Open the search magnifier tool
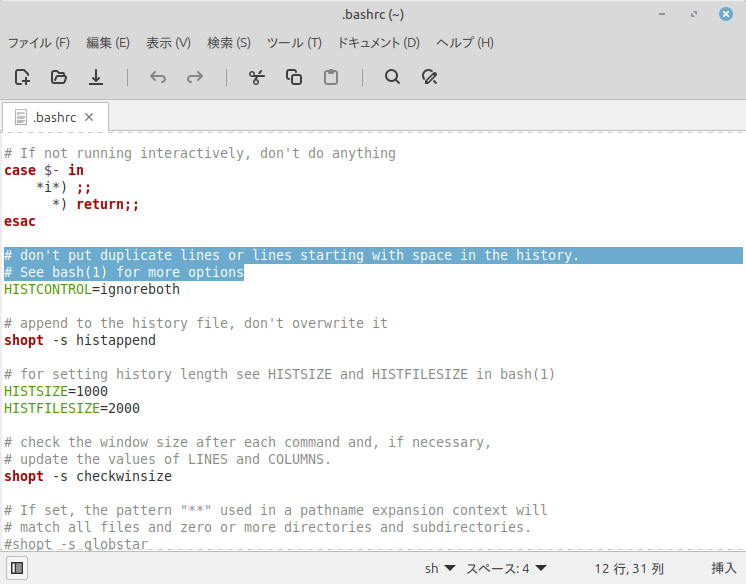Viewport: 746px width, 584px height. click(392, 77)
